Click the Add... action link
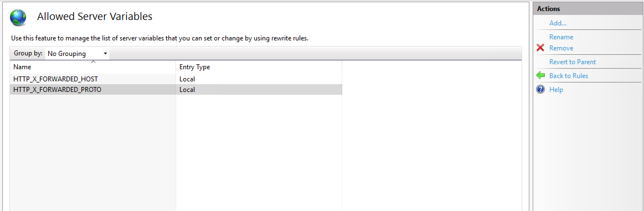 click(558, 23)
